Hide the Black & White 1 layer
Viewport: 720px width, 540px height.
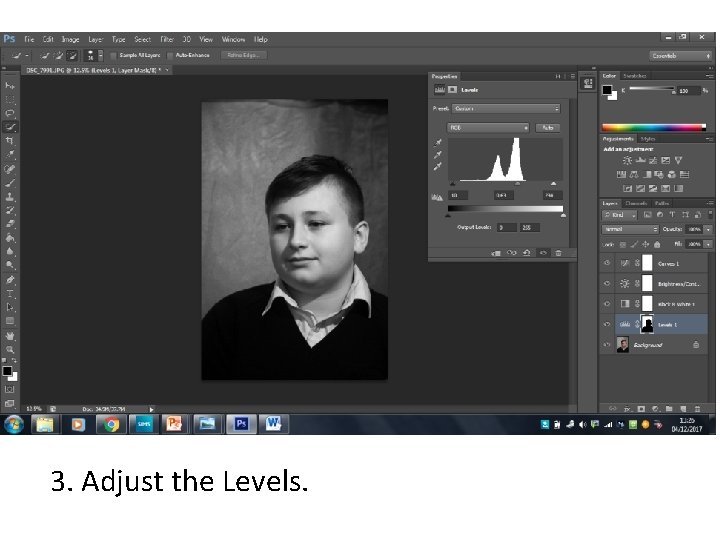607,304
